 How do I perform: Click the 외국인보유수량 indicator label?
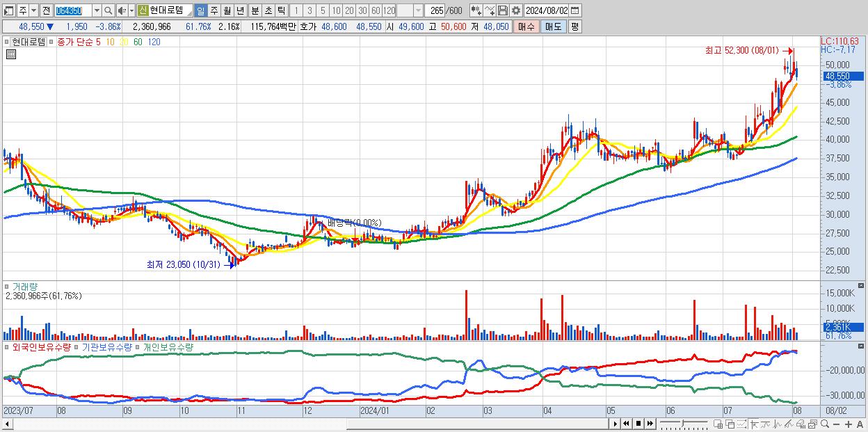42,346
